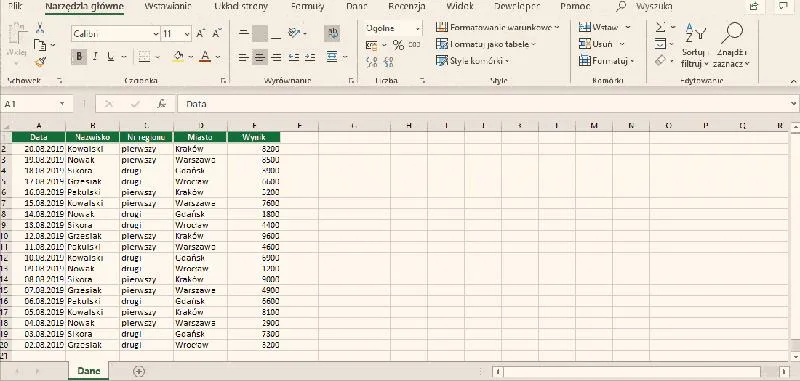This screenshot has height=381, width=800.
Task: Open Formatowanie warunkowe menu
Action: (x=497, y=27)
